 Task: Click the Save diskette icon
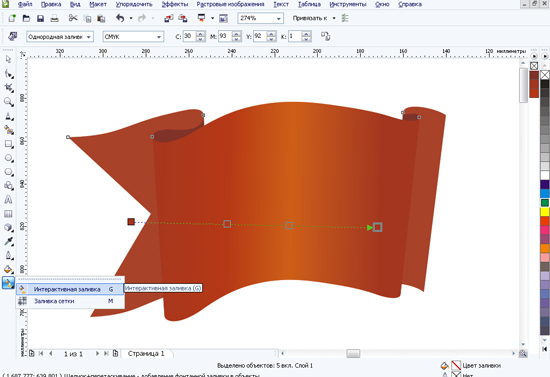tap(40, 18)
